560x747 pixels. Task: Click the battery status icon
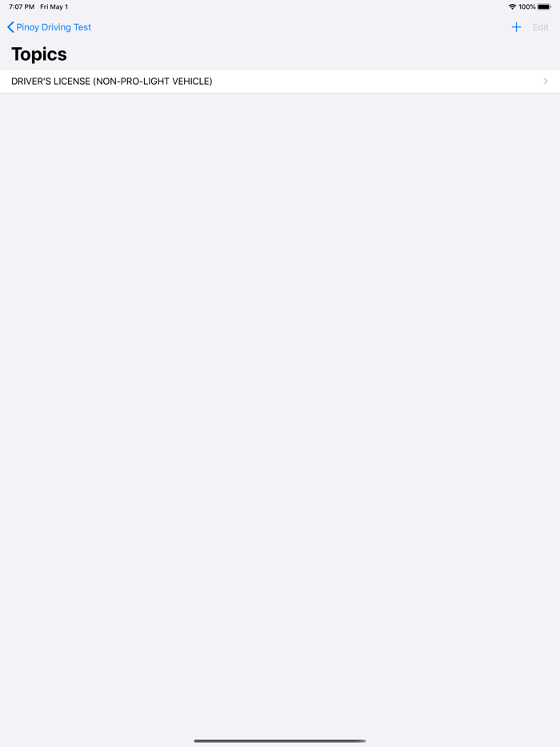544,6
